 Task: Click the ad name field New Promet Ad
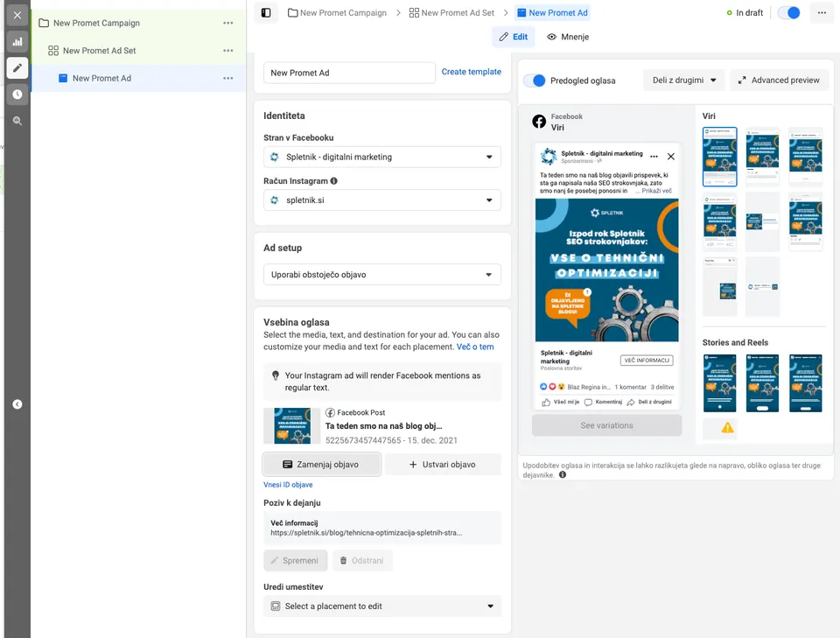coord(349,73)
